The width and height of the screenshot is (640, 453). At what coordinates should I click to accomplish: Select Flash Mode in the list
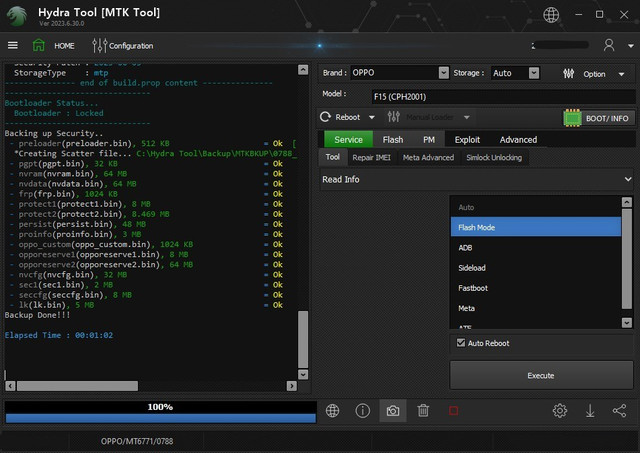[x=536, y=227]
